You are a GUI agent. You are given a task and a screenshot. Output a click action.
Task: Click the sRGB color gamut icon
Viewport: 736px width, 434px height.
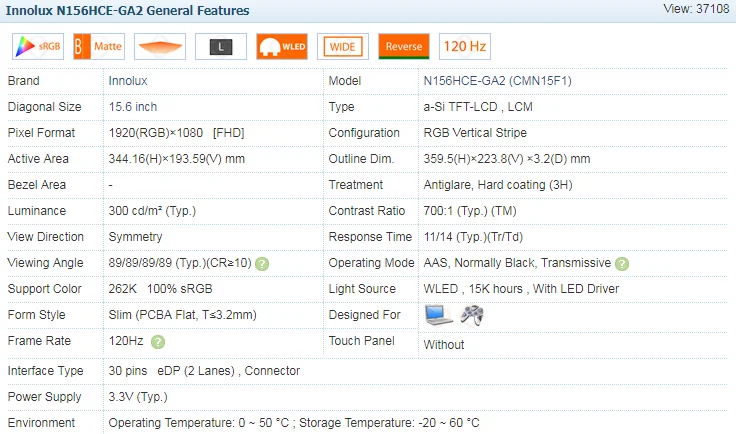(38, 46)
